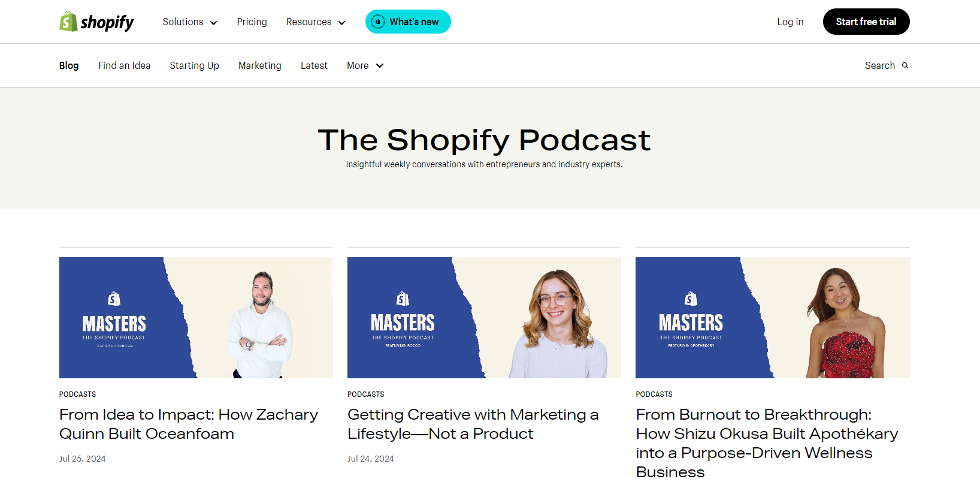
Task: Click 'The Shopify Podcast' heading
Action: point(484,140)
